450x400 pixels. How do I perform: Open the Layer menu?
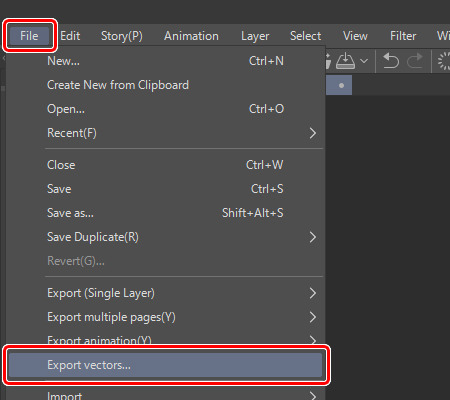coord(255,36)
